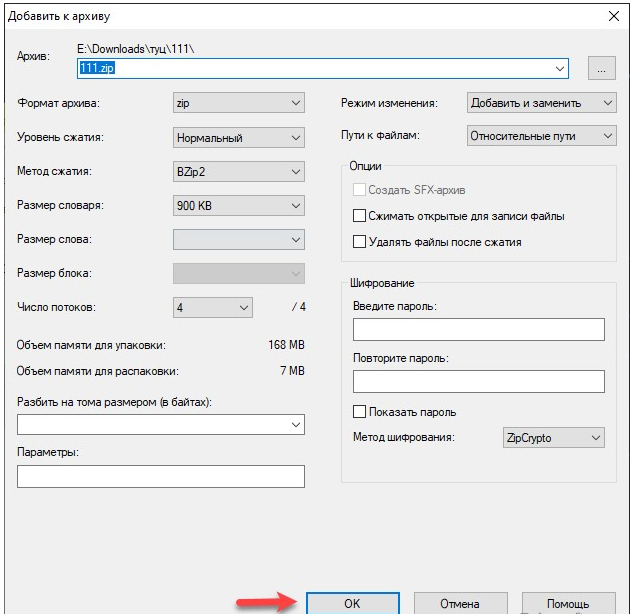Image resolution: width=632 pixels, height=614 pixels.
Task: Enable 'Сжимать открытые для записи файлы' checkbox
Action: coord(360,216)
